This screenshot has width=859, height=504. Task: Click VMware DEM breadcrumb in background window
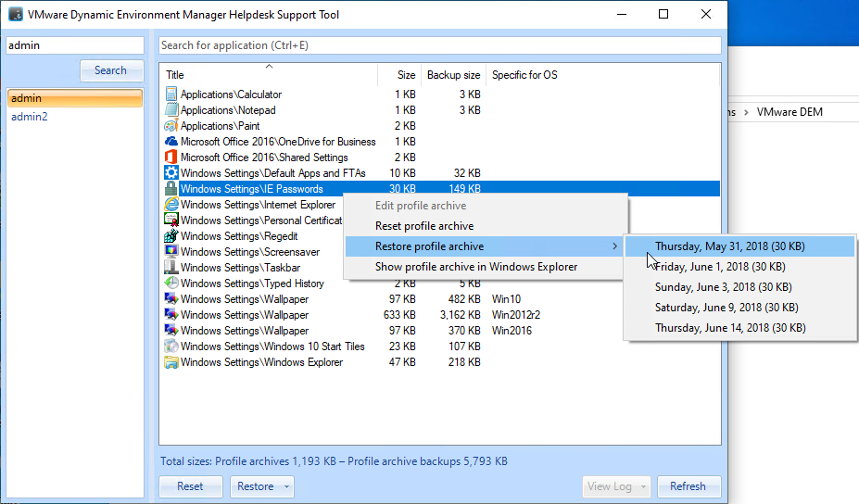click(x=790, y=112)
